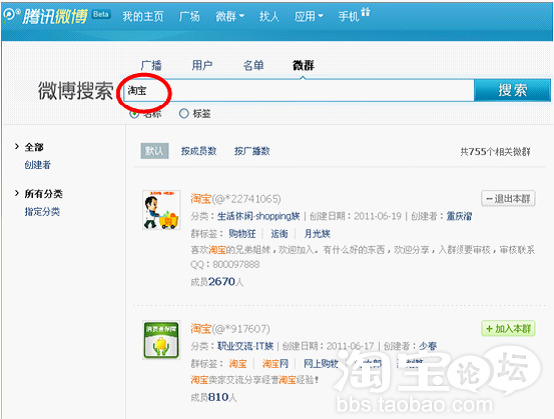554x419 pixels.
Task: Expand the 微群 dropdown in navigation
Action: pyautogui.click(x=230, y=16)
